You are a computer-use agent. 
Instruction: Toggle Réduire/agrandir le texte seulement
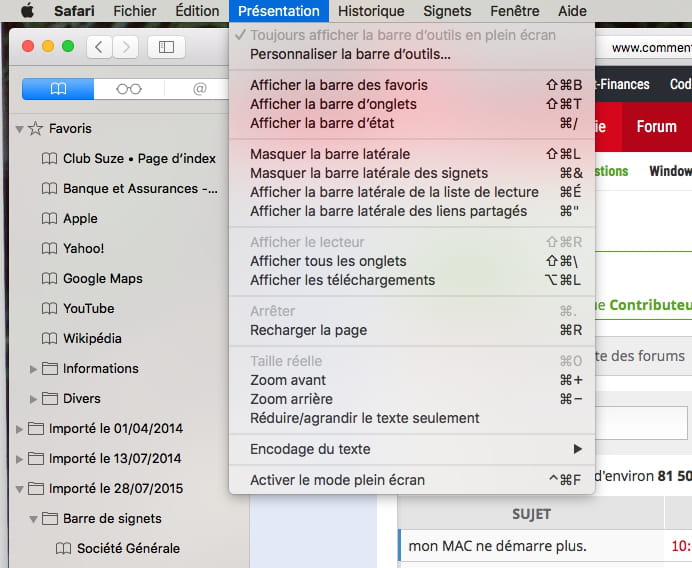(412, 418)
